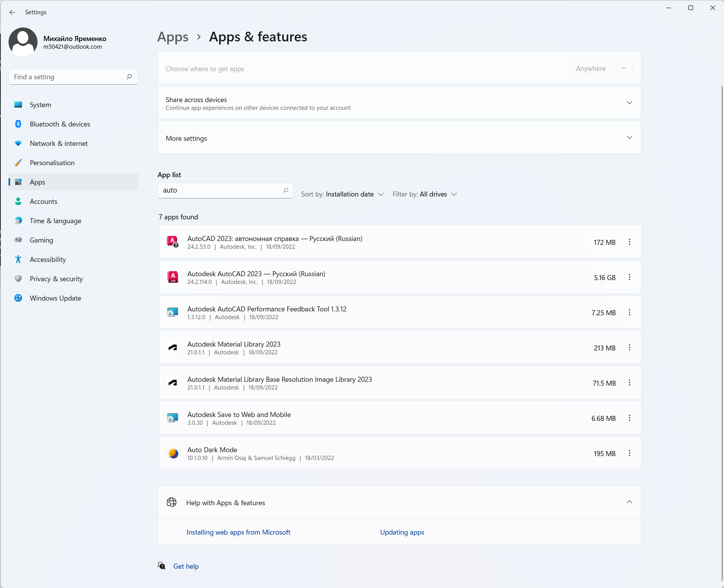The width and height of the screenshot is (724, 588).
Task: Click the 172 MB size value
Action: (x=605, y=243)
